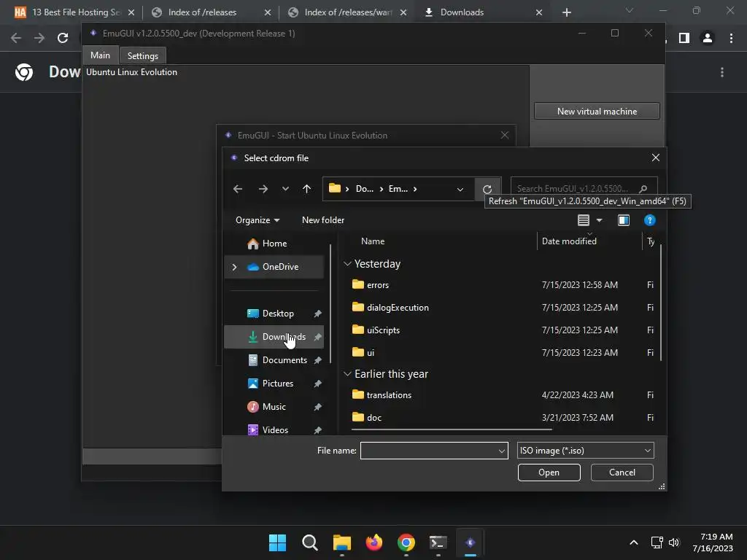747x560 pixels.
Task: Open recent locations chevron in file dialog
Action: [x=285, y=189]
